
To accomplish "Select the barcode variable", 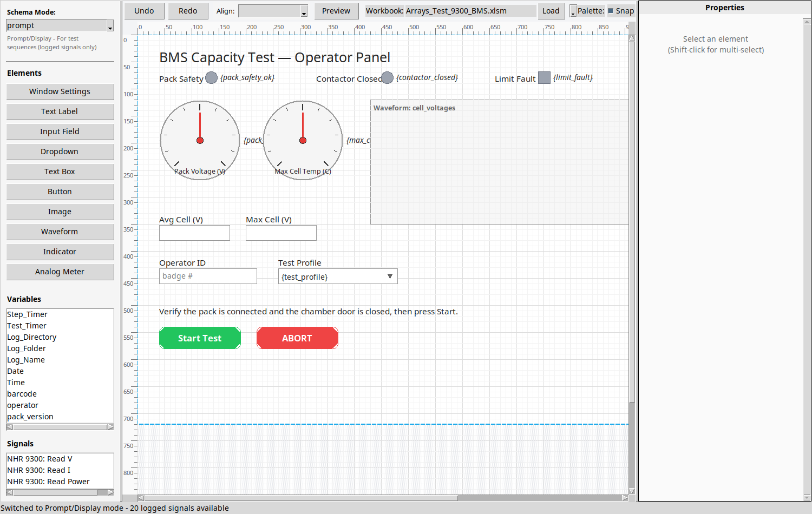I will point(60,394).
